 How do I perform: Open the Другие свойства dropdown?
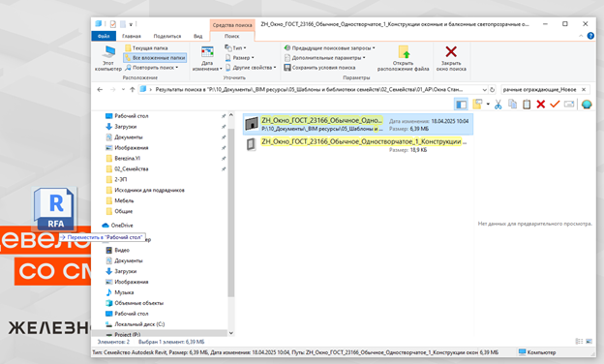(x=251, y=68)
